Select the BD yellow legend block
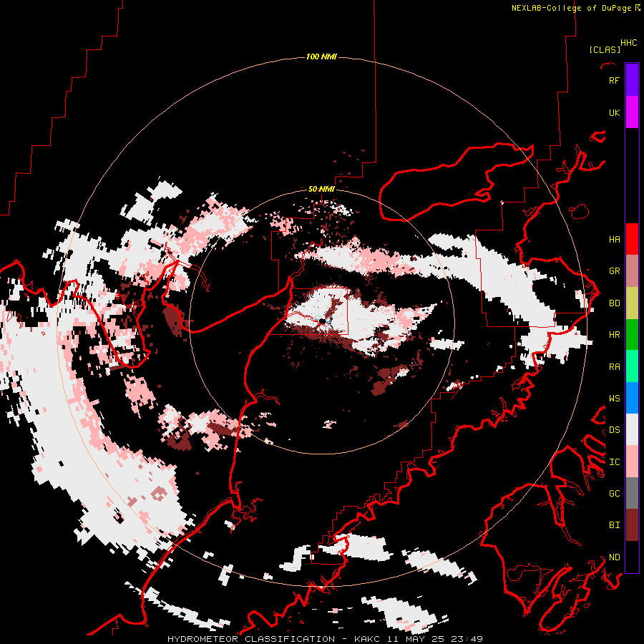The width and height of the screenshot is (644, 644). (632, 303)
